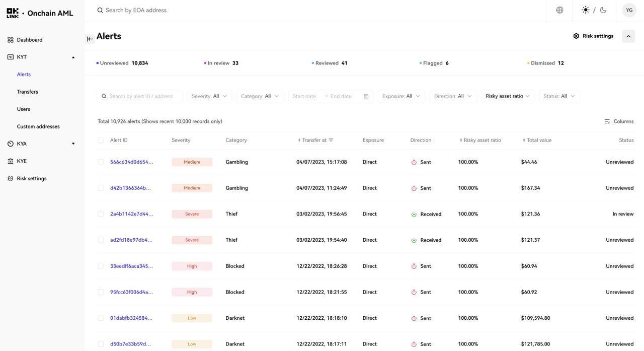Open the Severity filter dropdown
The image size is (644, 351).
click(x=209, y=96)
